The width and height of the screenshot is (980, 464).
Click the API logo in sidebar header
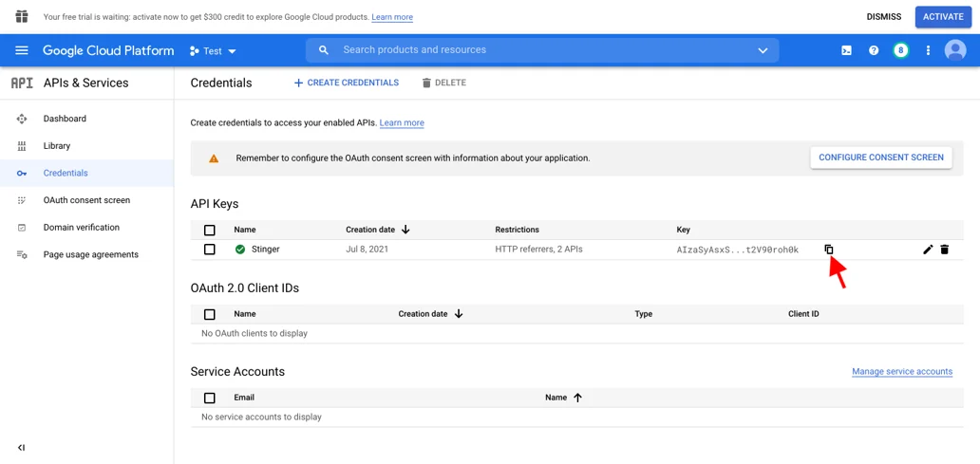tap(22, 84)
